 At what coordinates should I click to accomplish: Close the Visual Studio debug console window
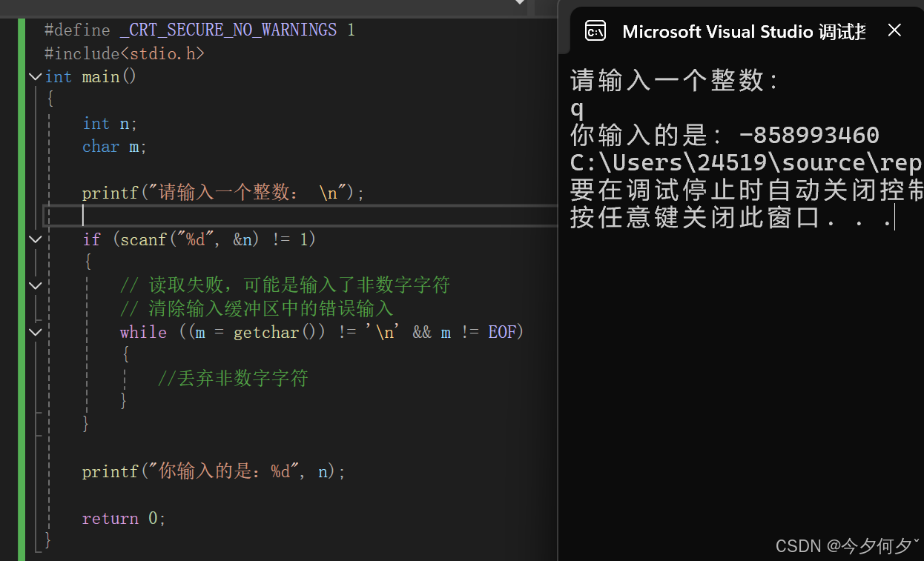(x=894, y=30)
